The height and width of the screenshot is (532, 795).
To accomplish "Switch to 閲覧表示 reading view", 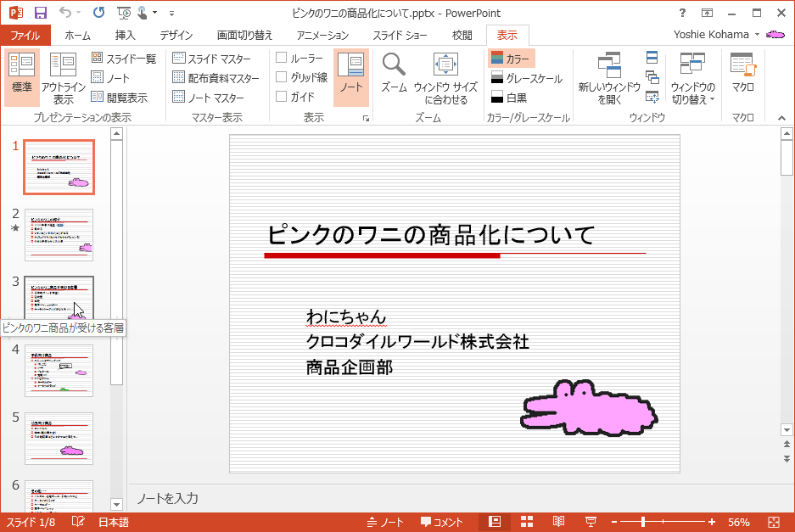I will (120, 98).
